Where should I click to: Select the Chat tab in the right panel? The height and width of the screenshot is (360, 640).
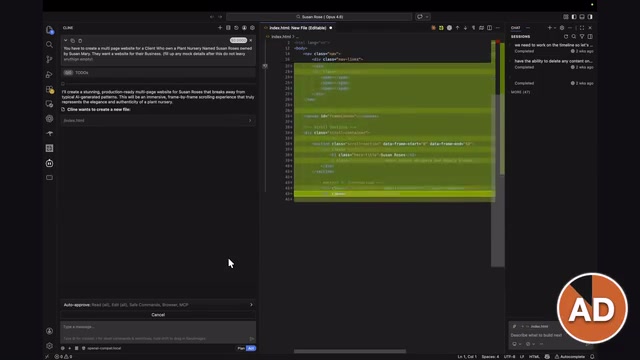click(x=516, y=28)
